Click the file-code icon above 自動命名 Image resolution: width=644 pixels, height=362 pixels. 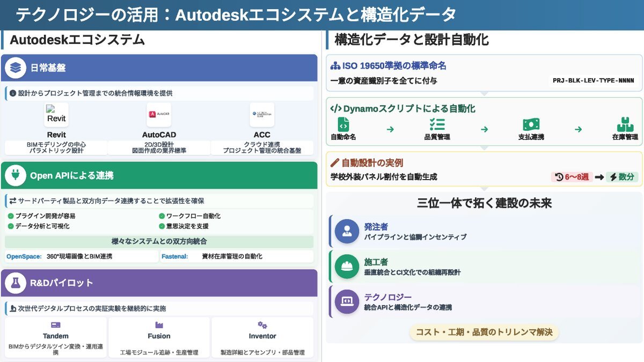(343, 124)
